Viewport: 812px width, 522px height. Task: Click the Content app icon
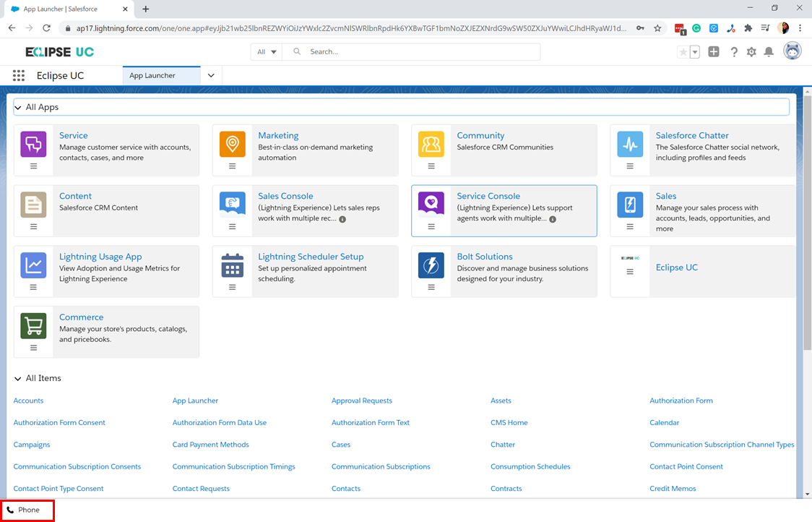coord(33,205)
